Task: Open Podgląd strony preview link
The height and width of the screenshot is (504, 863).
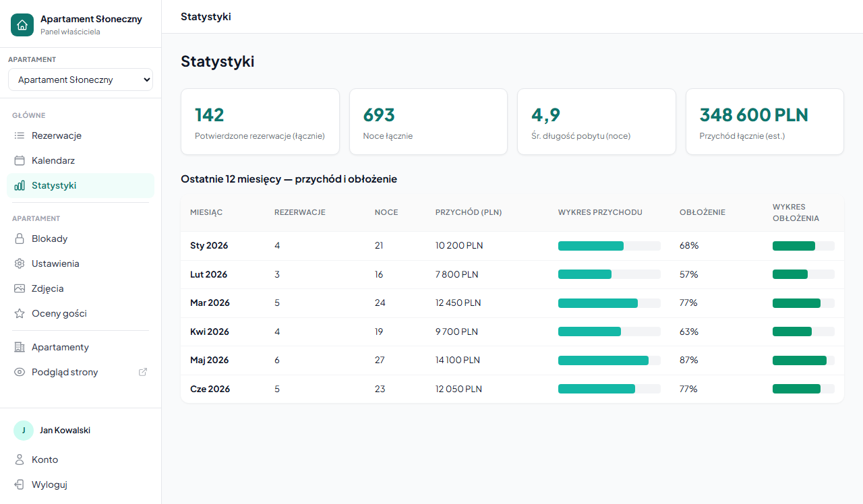Action: coord(81,372)
